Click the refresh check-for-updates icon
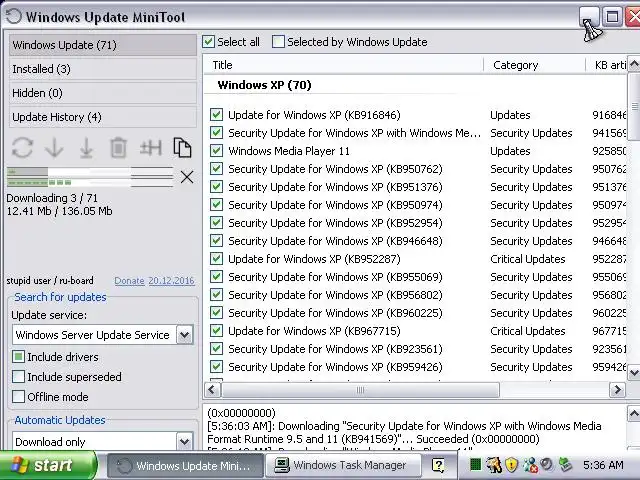 click(22, 147)
